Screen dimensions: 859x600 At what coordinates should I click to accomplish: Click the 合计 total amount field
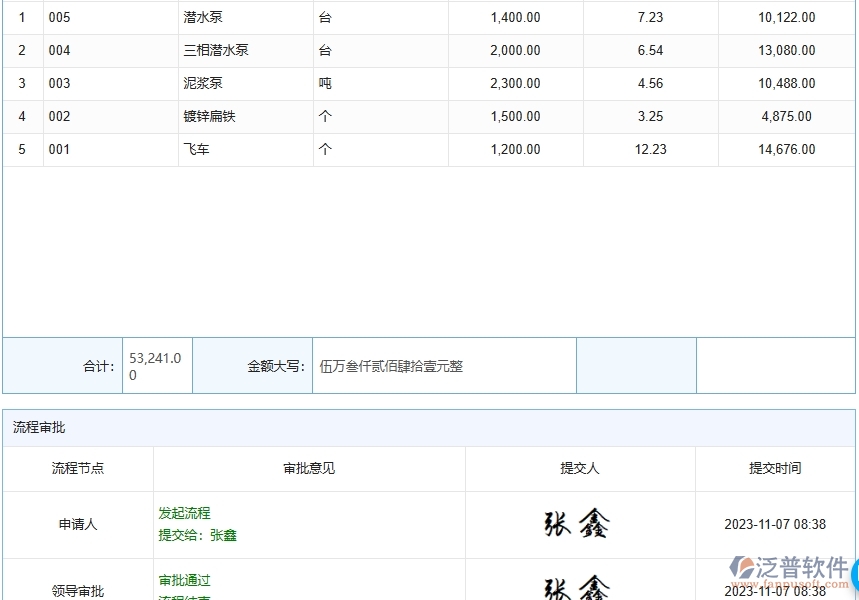[x=155, y=364]
